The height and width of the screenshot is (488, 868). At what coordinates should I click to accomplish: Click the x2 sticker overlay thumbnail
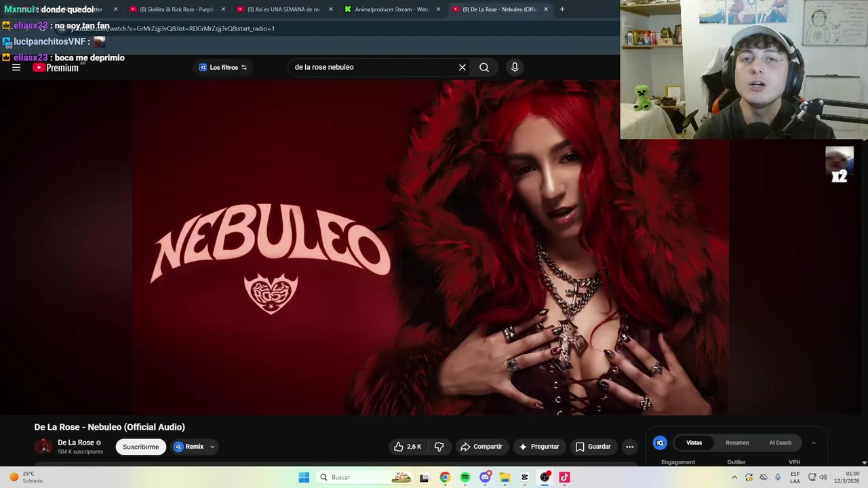click(x=840, y=165)
